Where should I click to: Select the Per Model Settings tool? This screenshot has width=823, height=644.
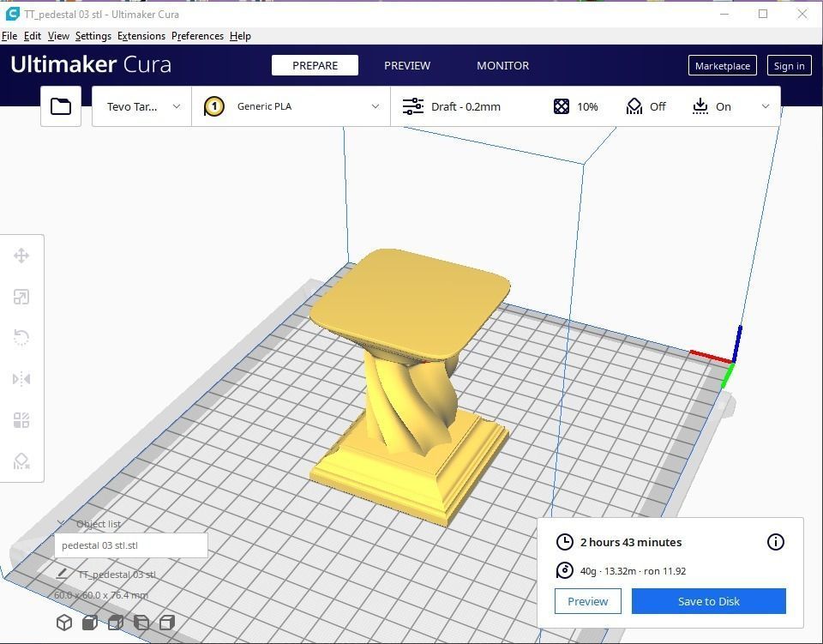click(x=21, y=420)
